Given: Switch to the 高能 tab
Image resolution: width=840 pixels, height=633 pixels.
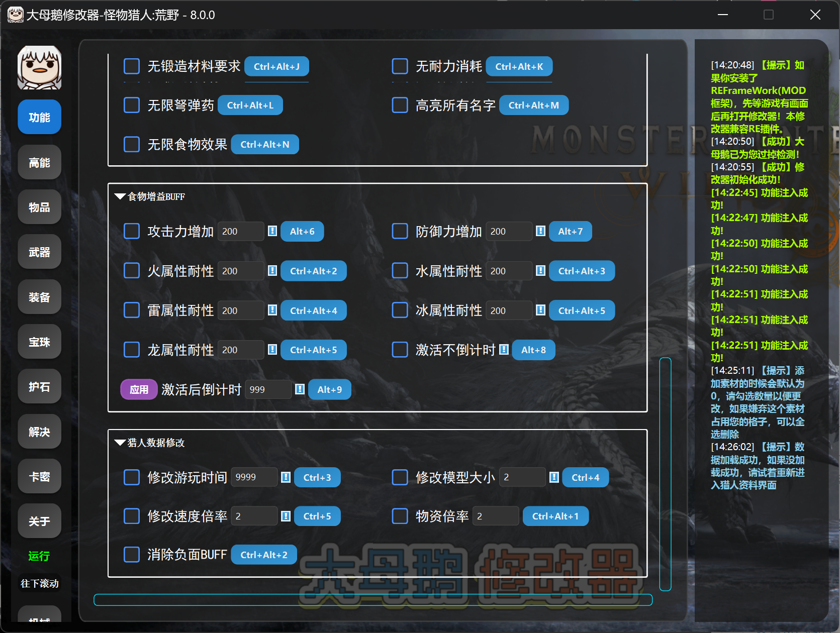Looking at the screenshot, I should pos(39,162).
